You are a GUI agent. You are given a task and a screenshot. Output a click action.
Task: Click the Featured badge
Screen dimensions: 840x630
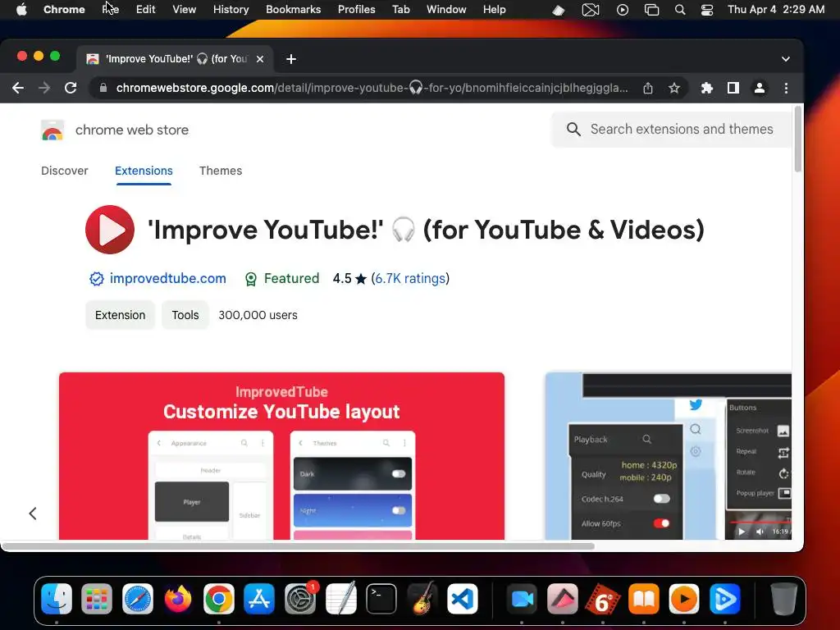[x=282, y=279]
